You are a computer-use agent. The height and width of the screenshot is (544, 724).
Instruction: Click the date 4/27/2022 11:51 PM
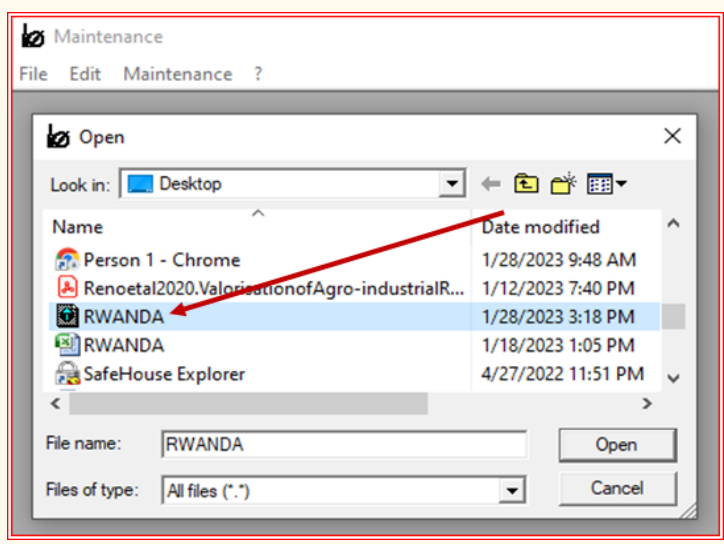click(562, 374)
